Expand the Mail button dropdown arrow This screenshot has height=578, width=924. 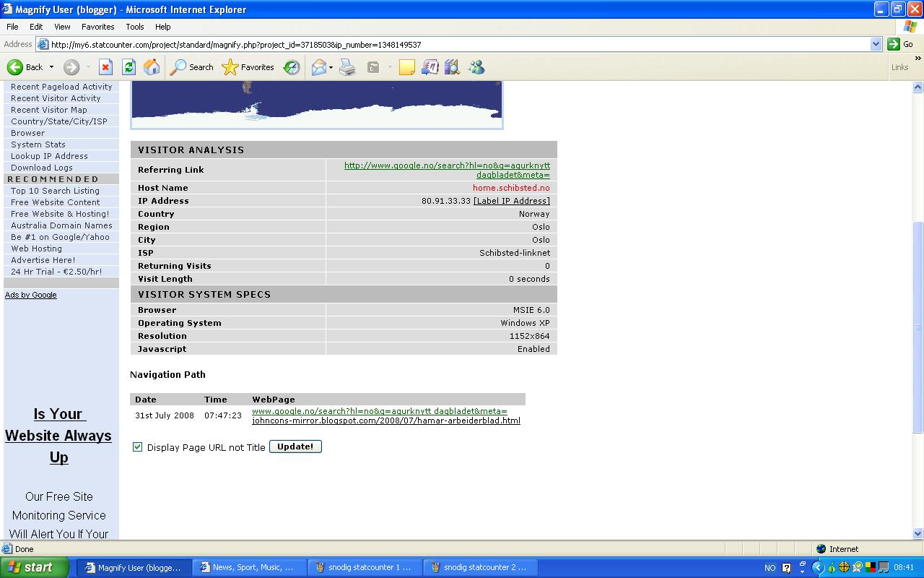(331, 67)
